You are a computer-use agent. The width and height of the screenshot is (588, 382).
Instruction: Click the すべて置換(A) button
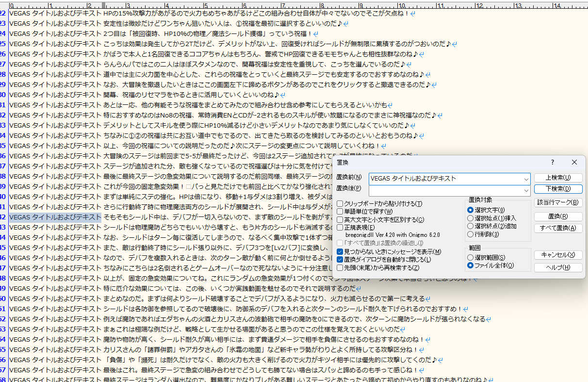pyautogui.click(x=558, y=228)
